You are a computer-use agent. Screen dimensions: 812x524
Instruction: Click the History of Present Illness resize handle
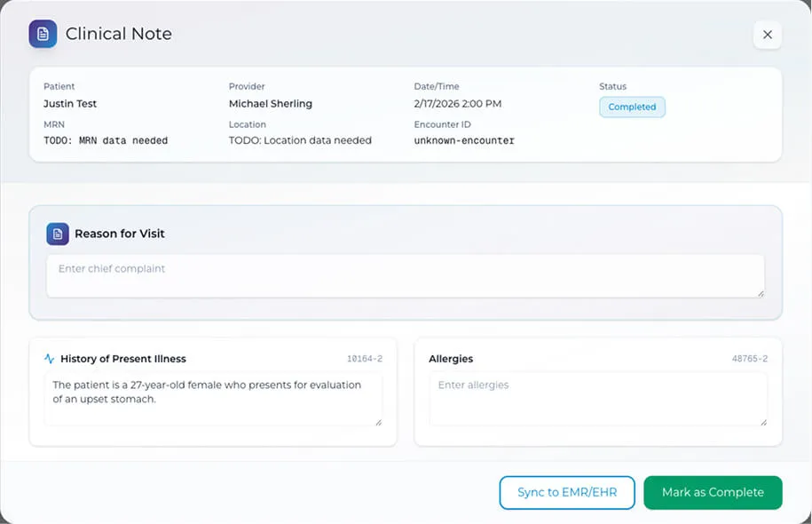[378, 422]
